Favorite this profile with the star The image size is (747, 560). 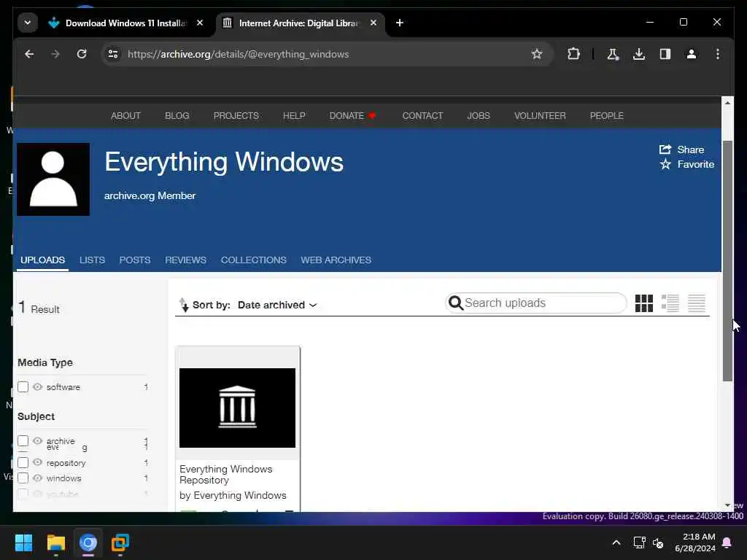[x=686, y=164]
